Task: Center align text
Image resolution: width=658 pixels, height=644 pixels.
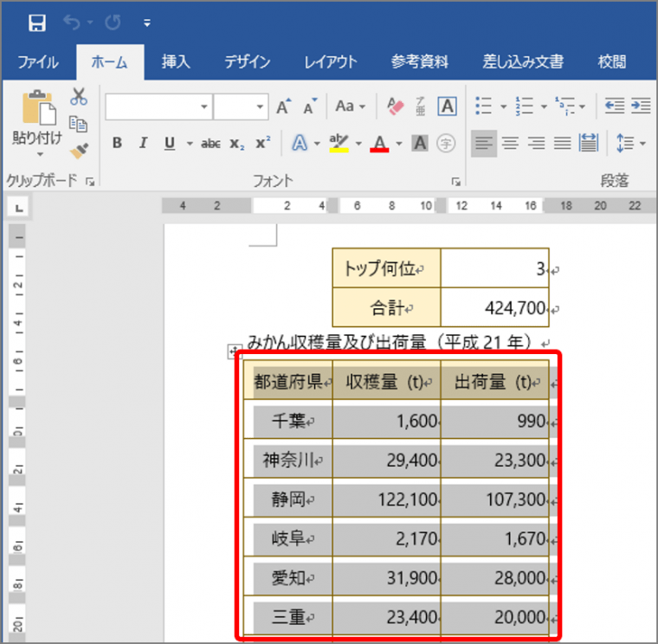Action: coord(510,144)
